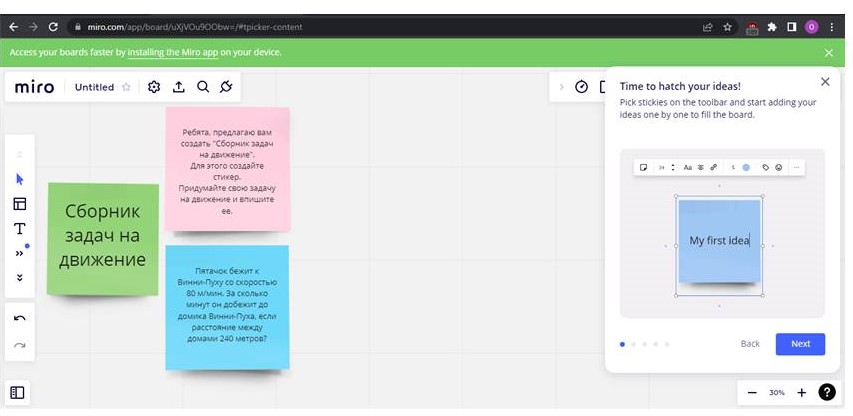Open the help question mark button
This screenshot has height=416, width=853.
coord(827,393)
